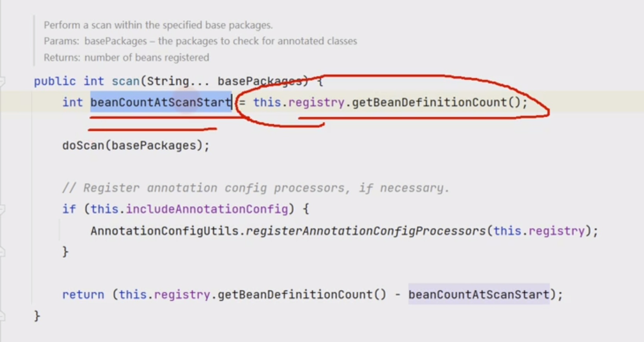Click the Register annotation config processors comment
This screenshot has width=644, height=342.
(x=256, y=188)
